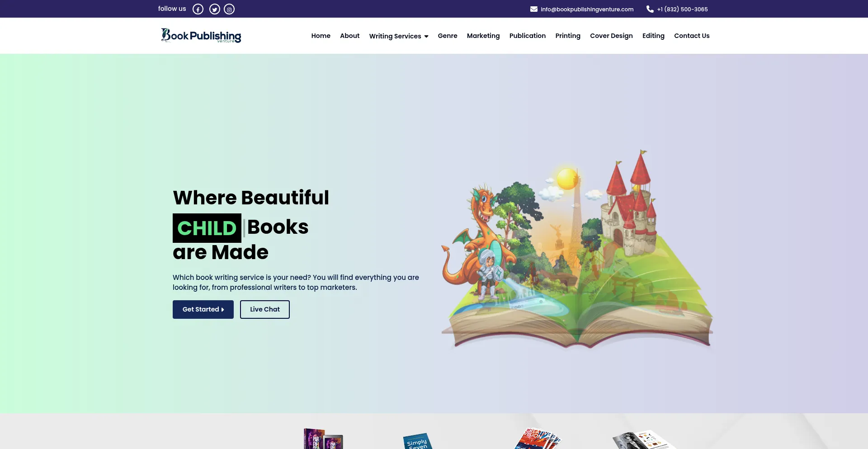Open the Facebook social icon
This screenshot has height=449, width=868.
[198, 9]
